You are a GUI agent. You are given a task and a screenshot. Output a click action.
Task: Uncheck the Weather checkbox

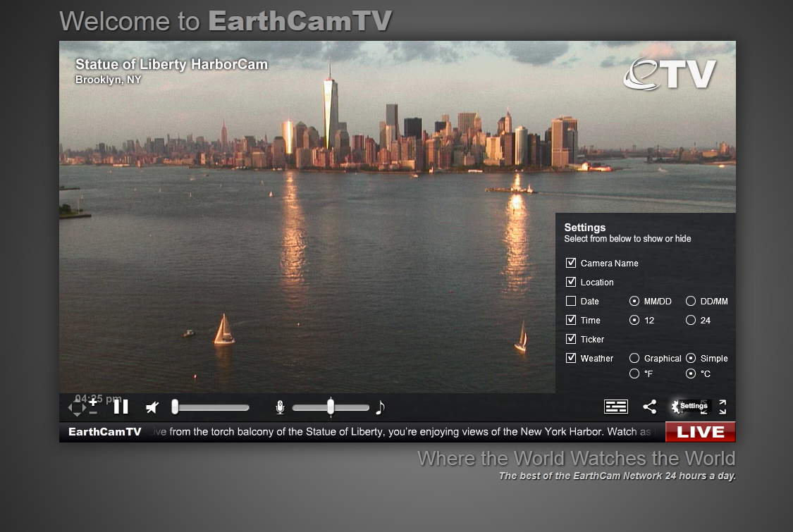point(571,357)
